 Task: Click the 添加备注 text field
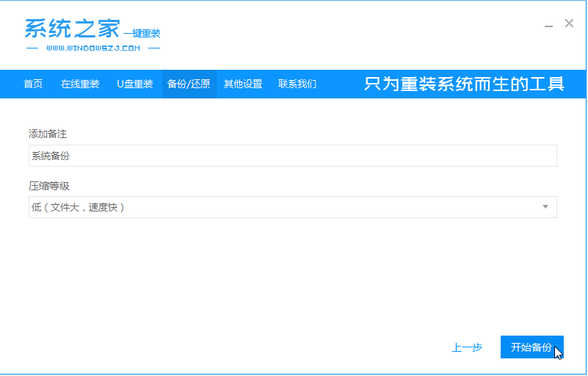pos(292,156)
